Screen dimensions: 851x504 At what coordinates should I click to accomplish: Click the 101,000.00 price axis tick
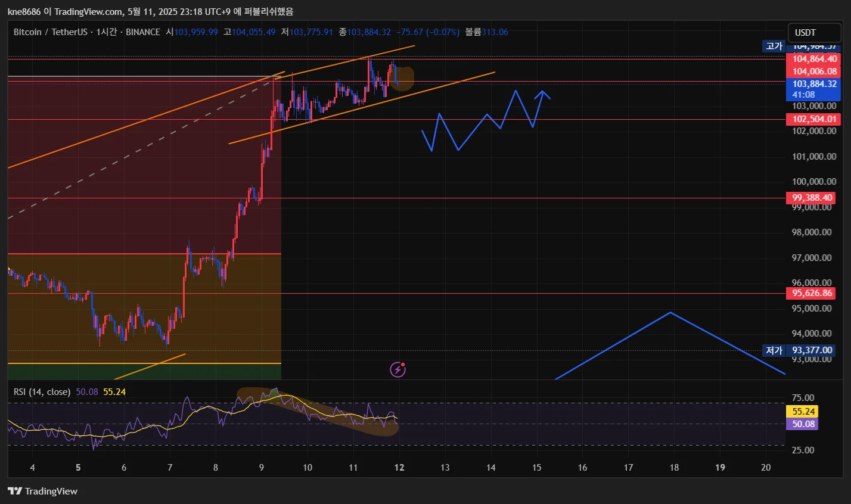(814, 157)
